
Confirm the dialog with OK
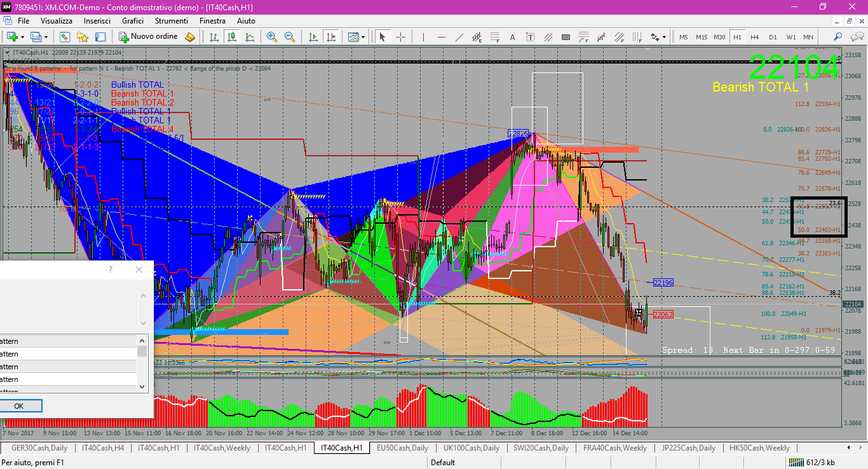(x=19, y=406)
